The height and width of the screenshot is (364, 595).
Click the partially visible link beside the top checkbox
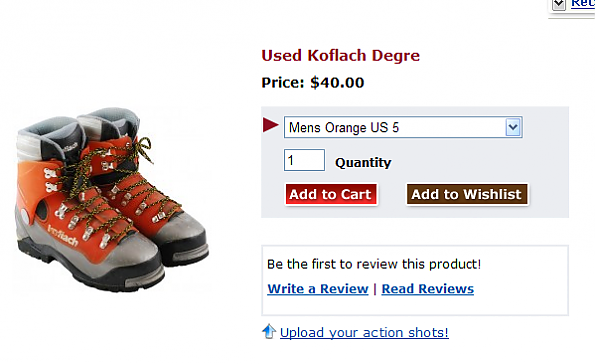(583, 4)
